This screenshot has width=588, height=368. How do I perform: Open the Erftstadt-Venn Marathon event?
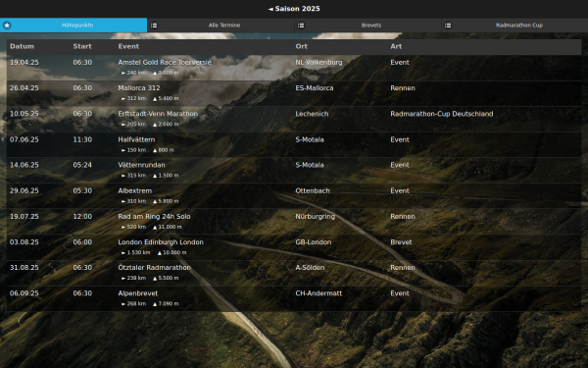(158, 114)
